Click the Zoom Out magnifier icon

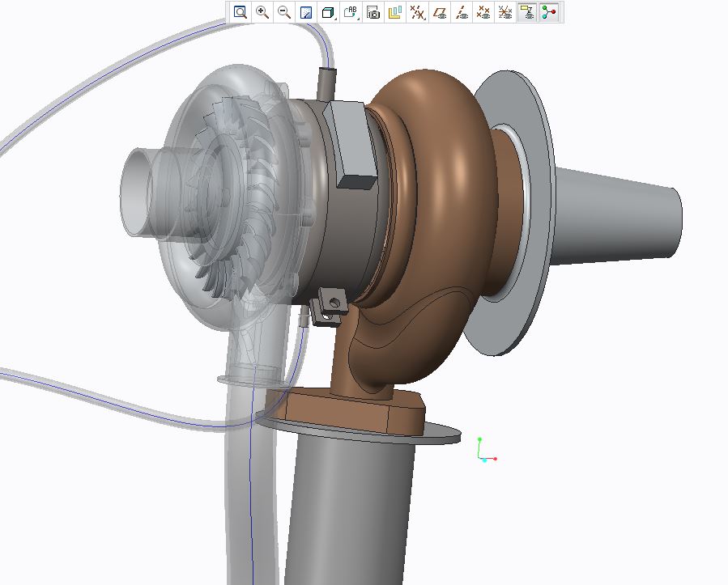pos(284,12)
